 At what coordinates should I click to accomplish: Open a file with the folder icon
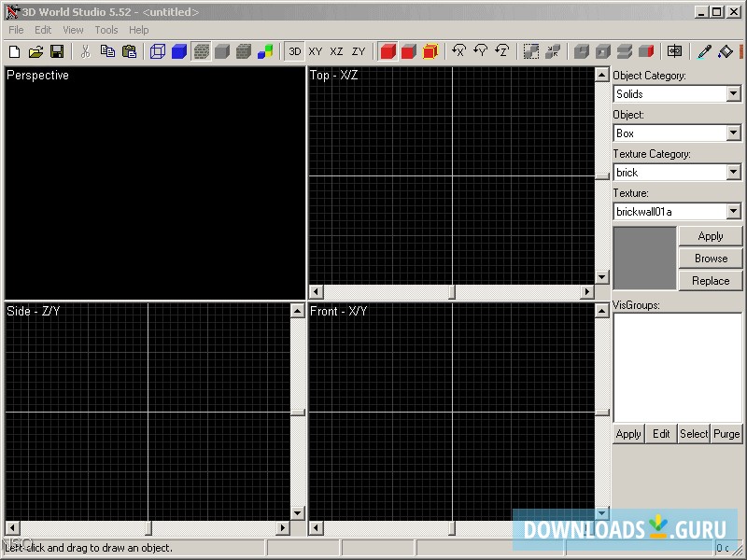[35, 51]
